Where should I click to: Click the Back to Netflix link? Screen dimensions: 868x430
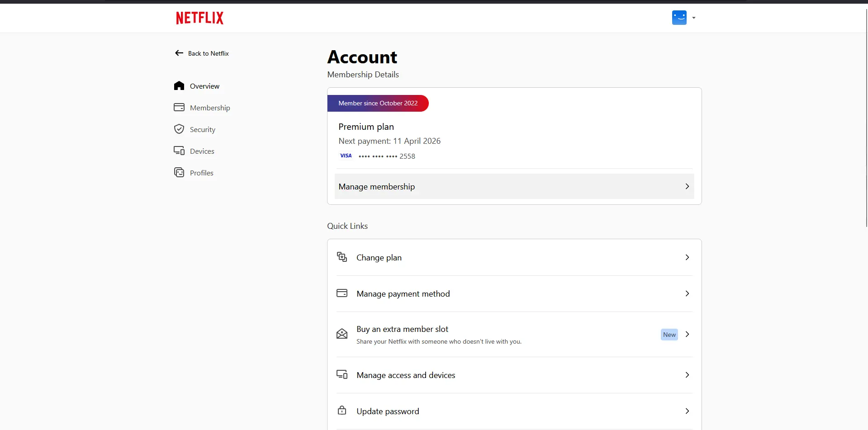(202, 53)
